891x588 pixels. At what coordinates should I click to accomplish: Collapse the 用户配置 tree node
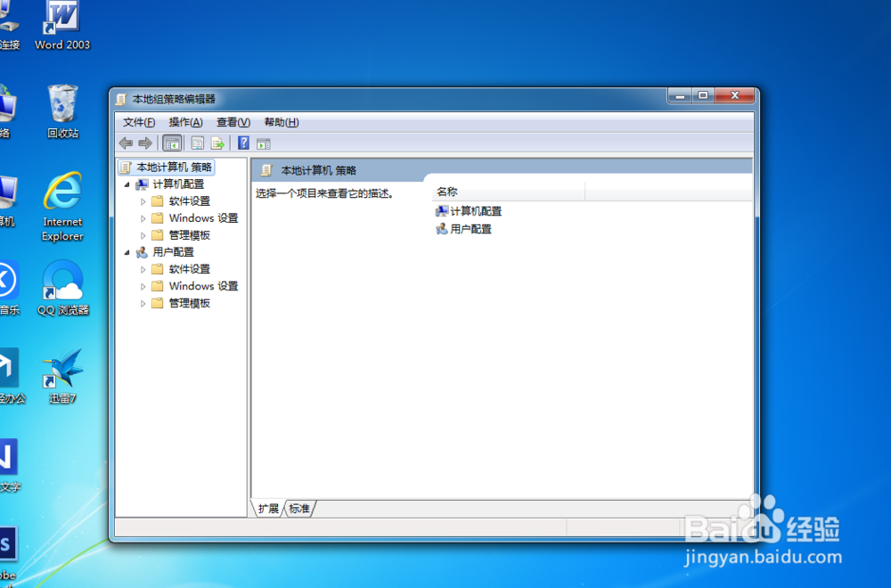[127, 252]
